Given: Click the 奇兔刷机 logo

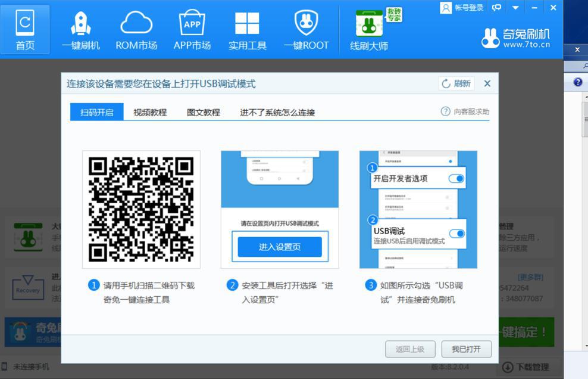Looking at the screenshot, I should 516,38.
